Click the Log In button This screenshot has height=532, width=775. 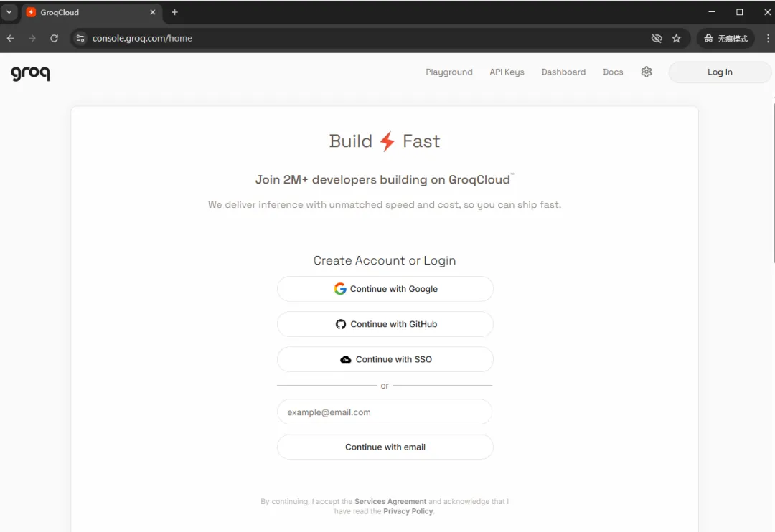[720, 72]
